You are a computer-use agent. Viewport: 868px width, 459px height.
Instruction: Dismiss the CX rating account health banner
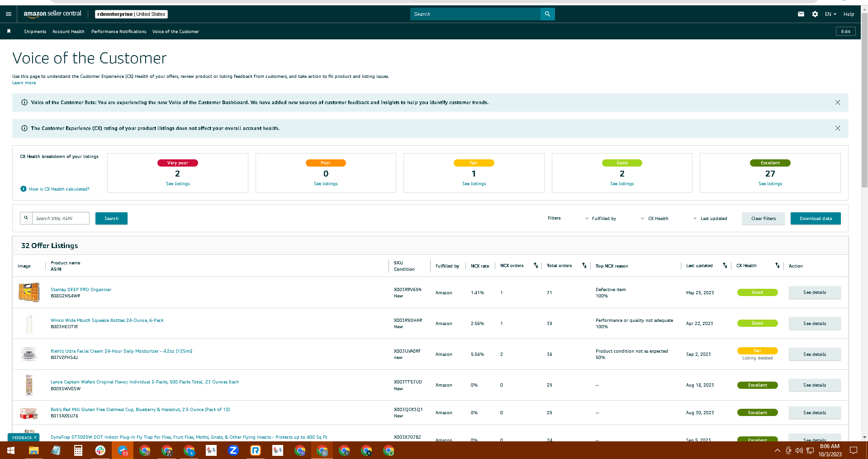[838, 128]
